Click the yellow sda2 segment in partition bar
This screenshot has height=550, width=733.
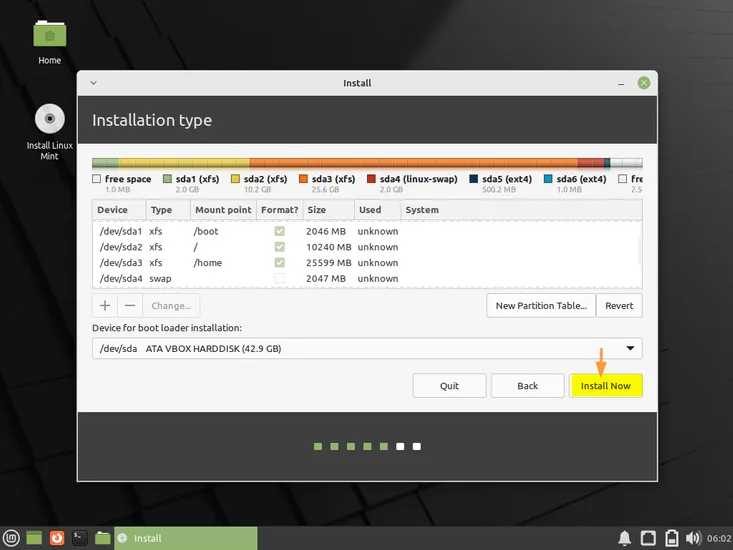tap(184, 163)
